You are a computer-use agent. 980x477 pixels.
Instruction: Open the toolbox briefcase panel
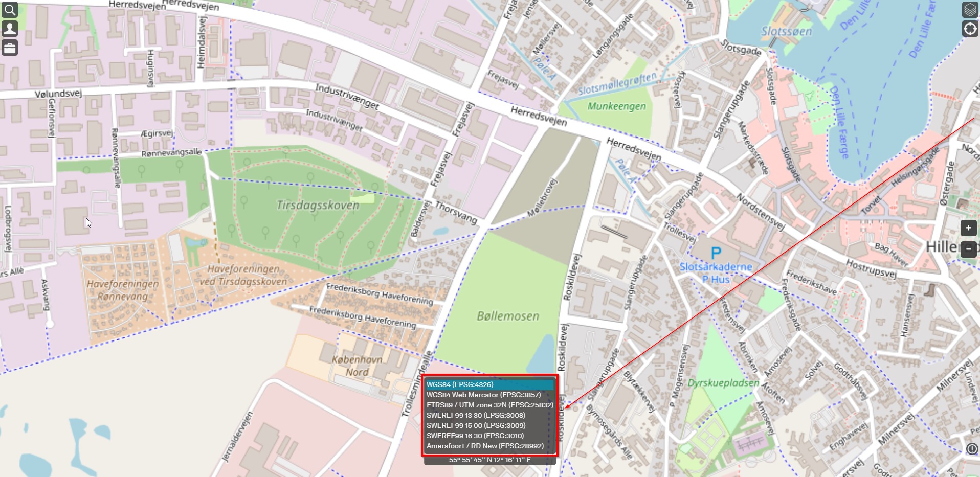click(x=10, y=48)
